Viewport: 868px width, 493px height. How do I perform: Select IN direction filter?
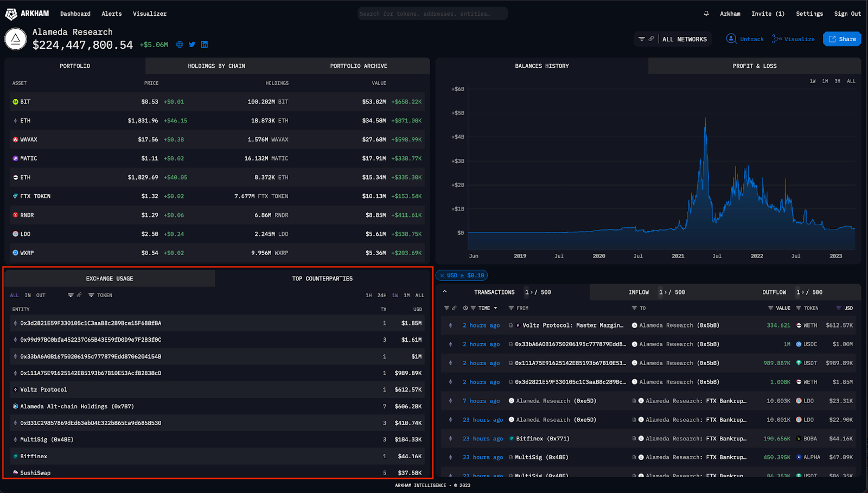[x=28, y=296]
